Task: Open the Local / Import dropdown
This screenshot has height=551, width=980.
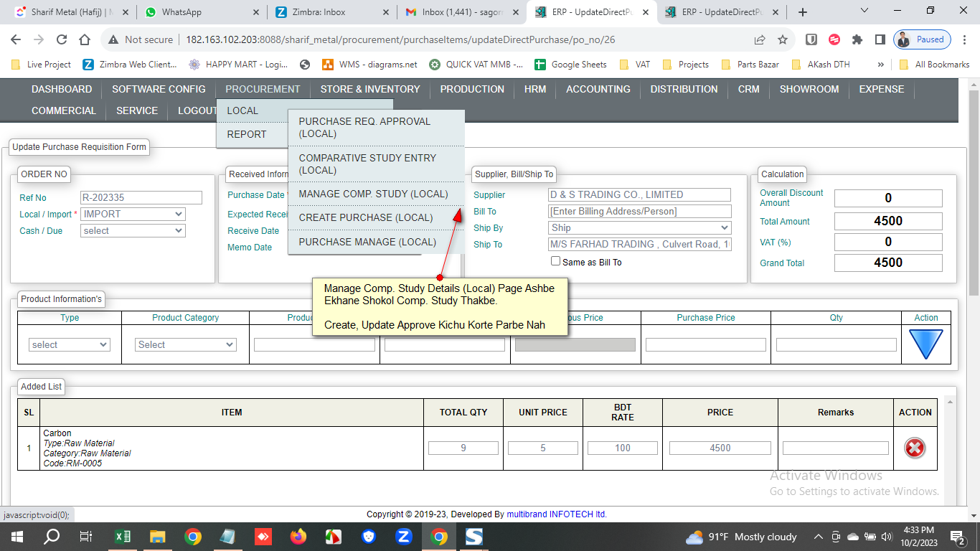Action: (133, 214)
